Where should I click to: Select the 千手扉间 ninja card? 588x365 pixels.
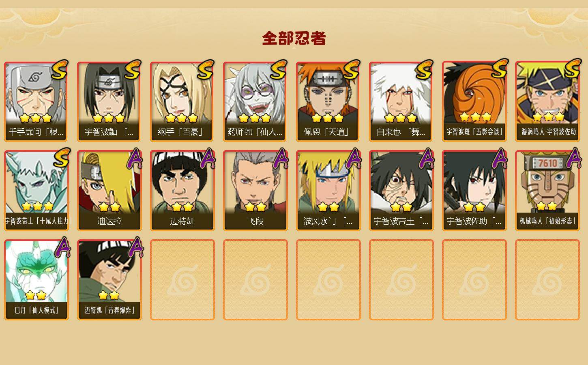point(36,101)
